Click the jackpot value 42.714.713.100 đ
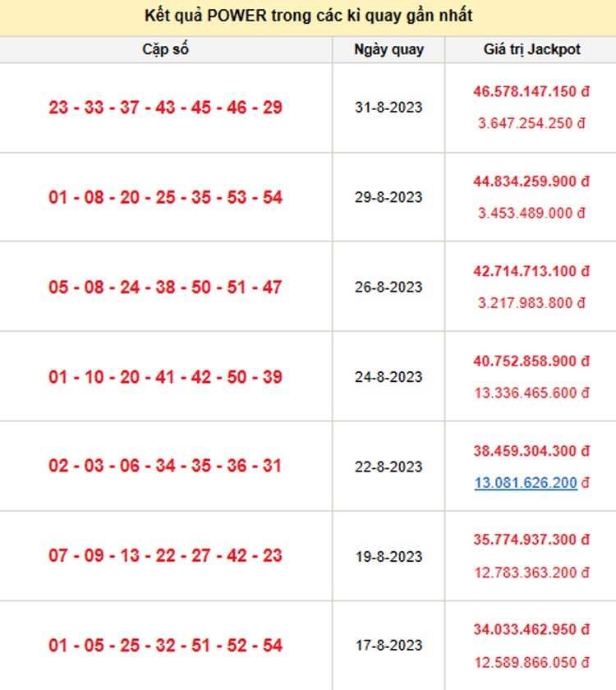 [531, 271]
